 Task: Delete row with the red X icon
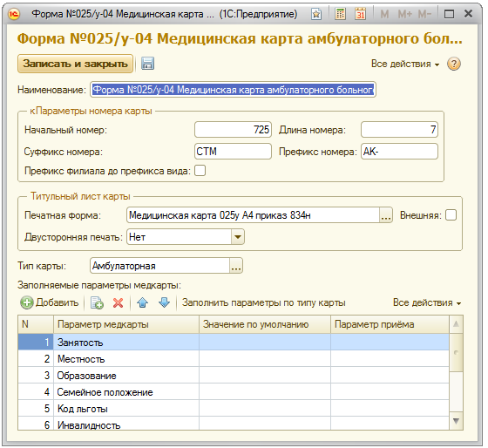[118, 302]
